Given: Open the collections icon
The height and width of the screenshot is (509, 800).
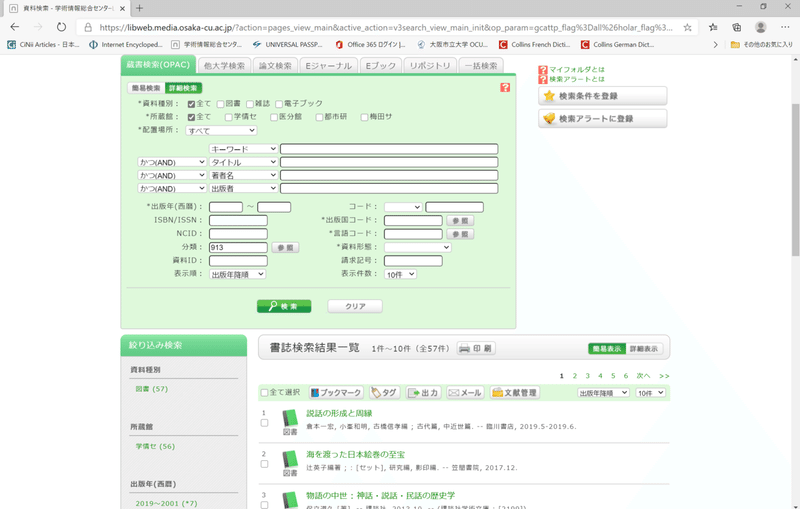Looking at the screenshot, I should [737, 28].
